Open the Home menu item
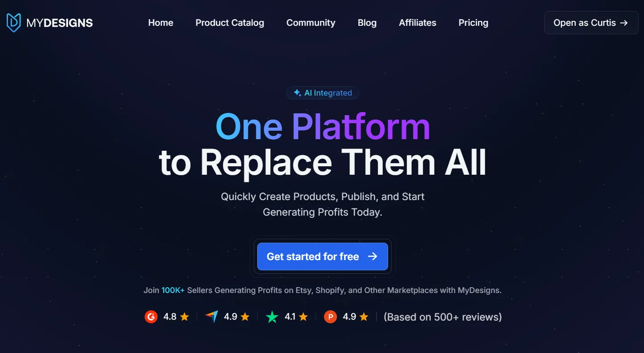This screenshot has width=644, height=353. point(161,23)
